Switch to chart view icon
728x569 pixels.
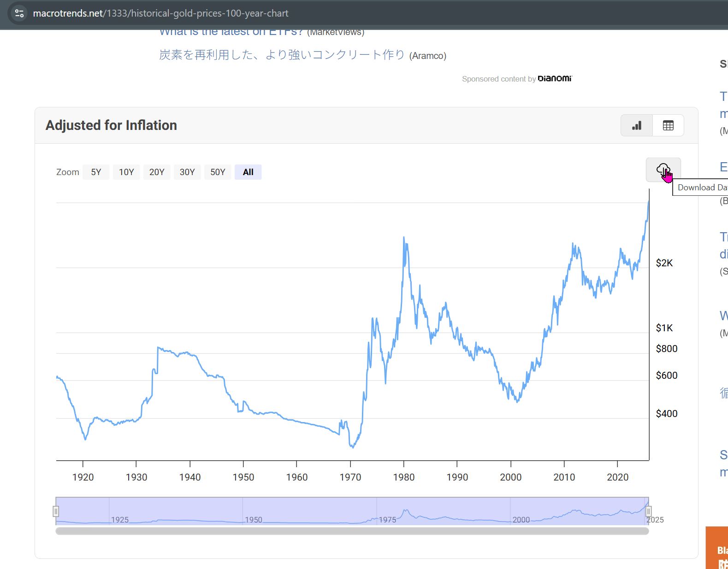pos(637,125)
